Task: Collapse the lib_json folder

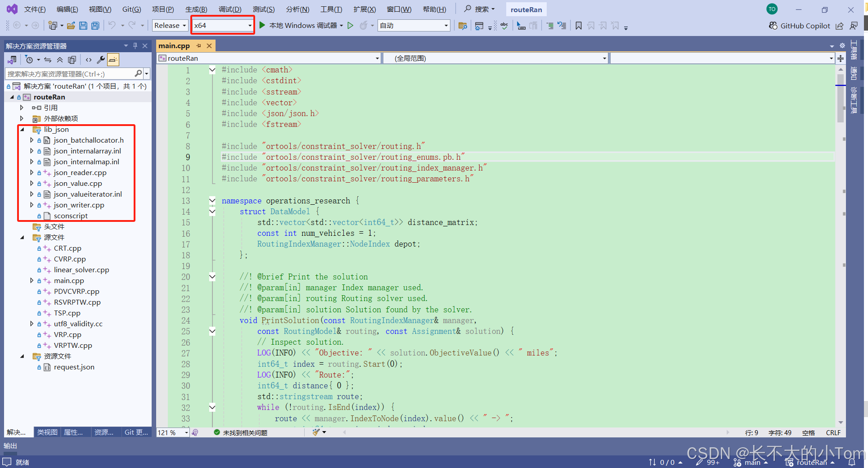Action: tap(22, 129)
